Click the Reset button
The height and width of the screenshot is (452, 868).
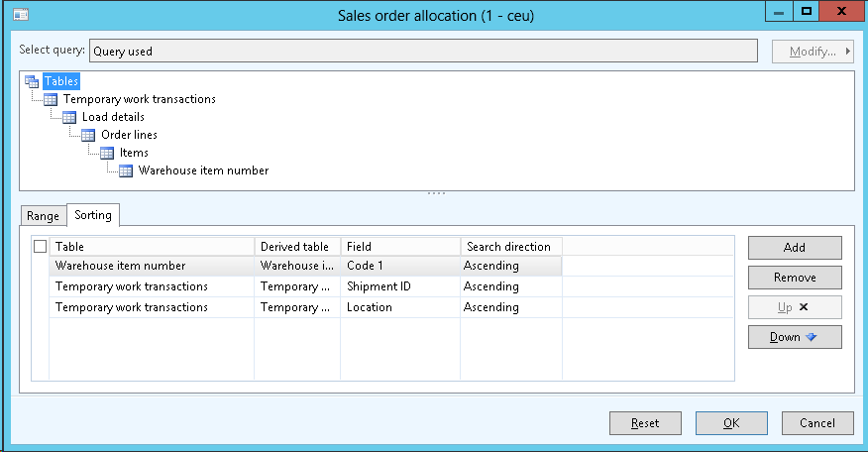point(645,423)
